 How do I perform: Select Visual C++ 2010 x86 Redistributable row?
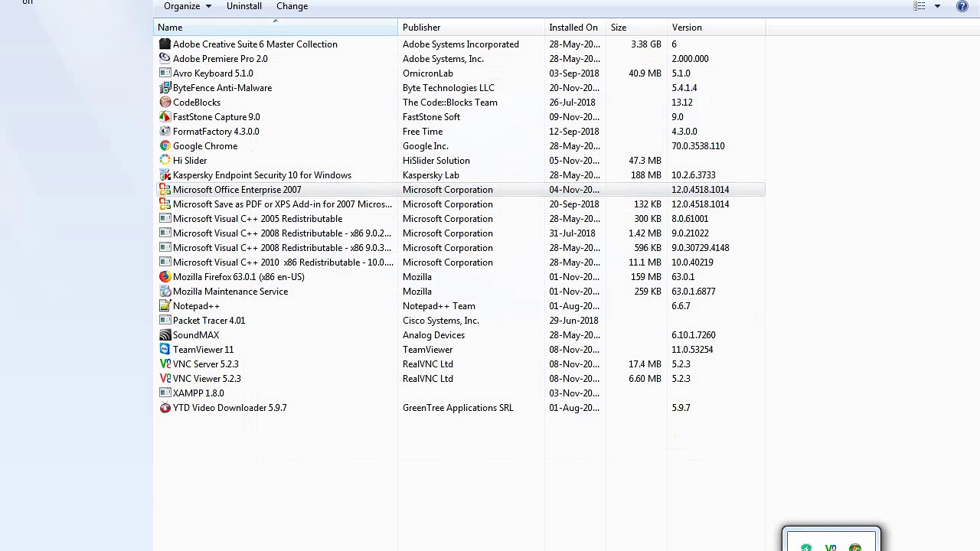(x=459, y=262)
